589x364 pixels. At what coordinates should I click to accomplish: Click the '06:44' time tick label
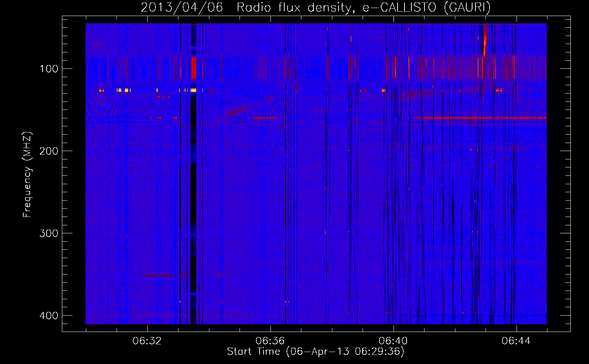point(516,341)
